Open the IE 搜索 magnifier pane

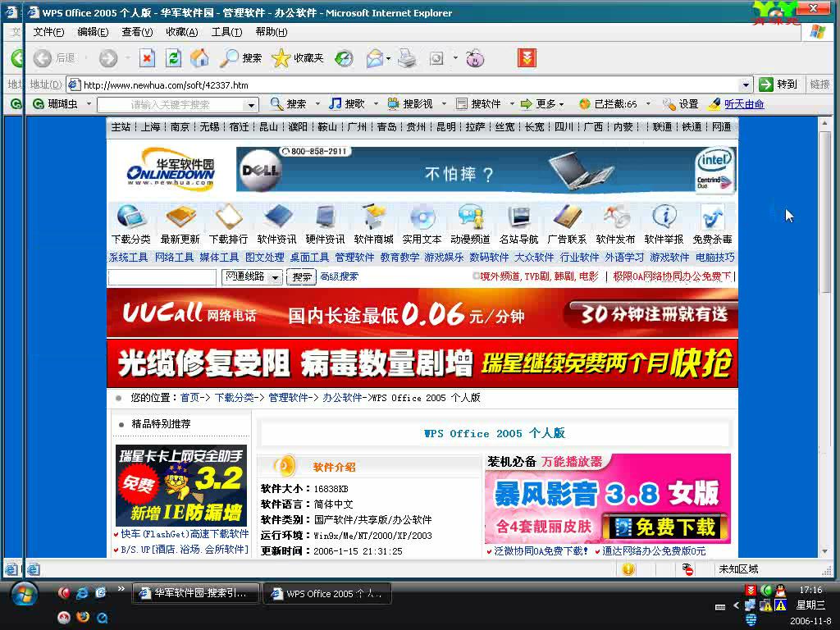[x=240, y=58]
